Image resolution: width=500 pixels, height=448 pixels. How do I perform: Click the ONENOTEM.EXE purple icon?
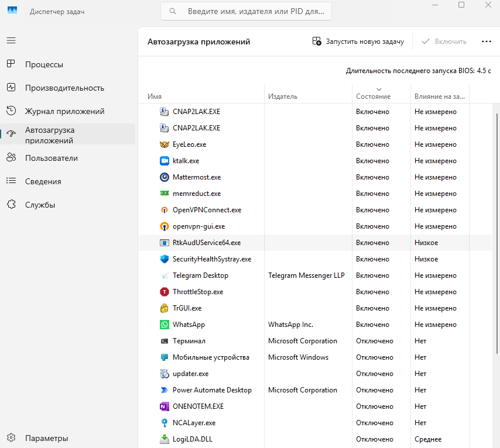click(x=164, y=406)
